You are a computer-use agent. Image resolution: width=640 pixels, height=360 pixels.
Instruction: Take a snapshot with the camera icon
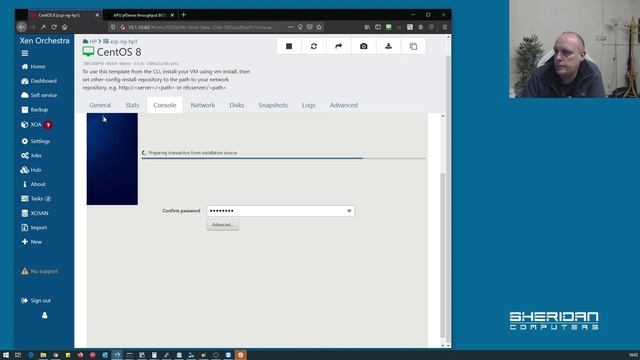pos(364,46)
